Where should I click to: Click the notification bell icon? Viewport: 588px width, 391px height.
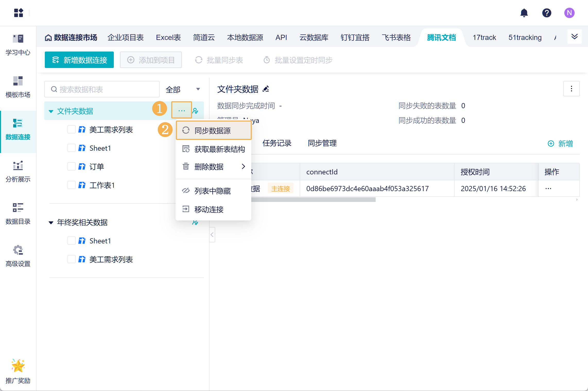point(524,13)
